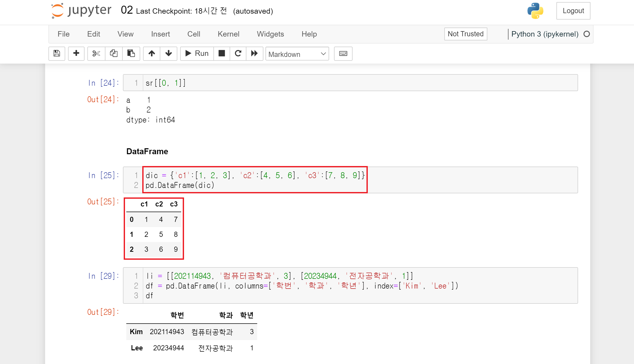This screenshot has height=364, width=634.
Task: Run the current cell
Action: click(197, 54)
